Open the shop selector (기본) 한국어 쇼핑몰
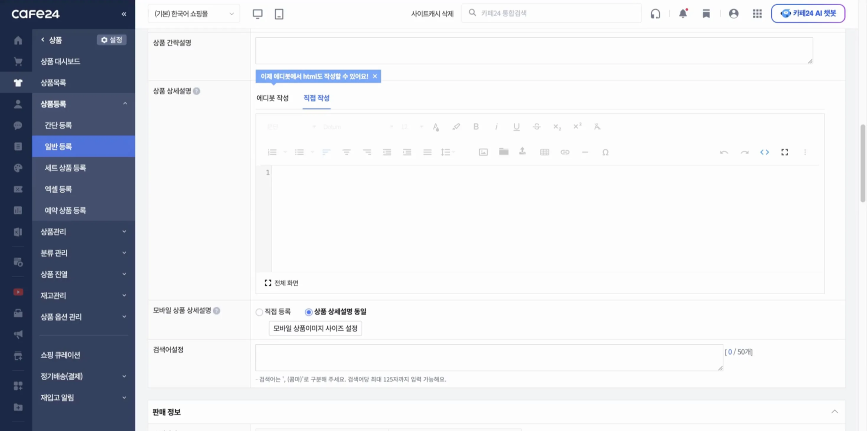The height and width of the screenshot is (431, 868). pyautogui.click(x=194, y=13)
